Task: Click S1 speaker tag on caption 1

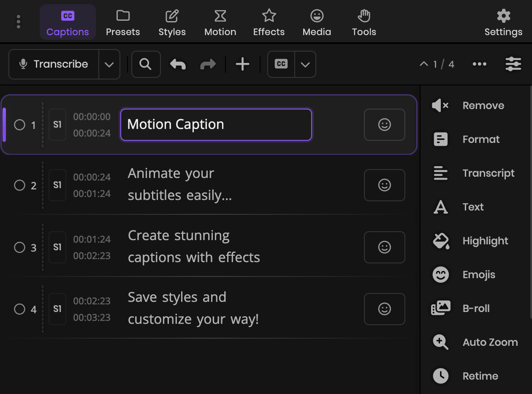Action: pyautogui.click(x=57, y=125)
